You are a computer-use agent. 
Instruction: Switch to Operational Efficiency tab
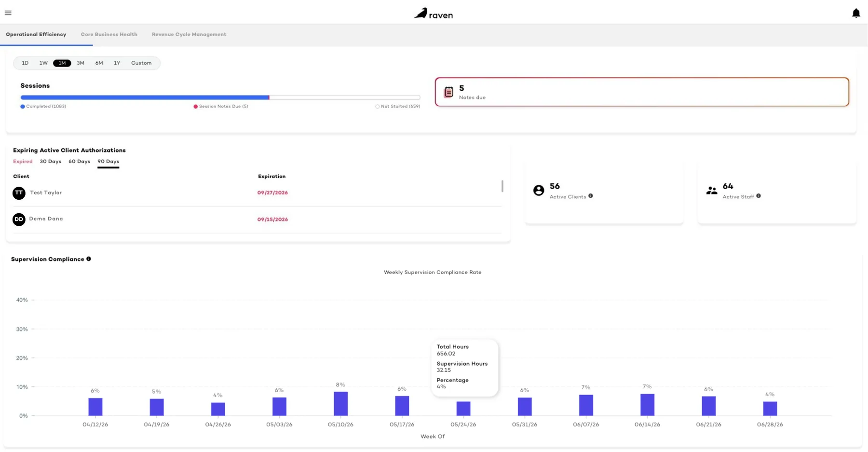coord(36,34)
